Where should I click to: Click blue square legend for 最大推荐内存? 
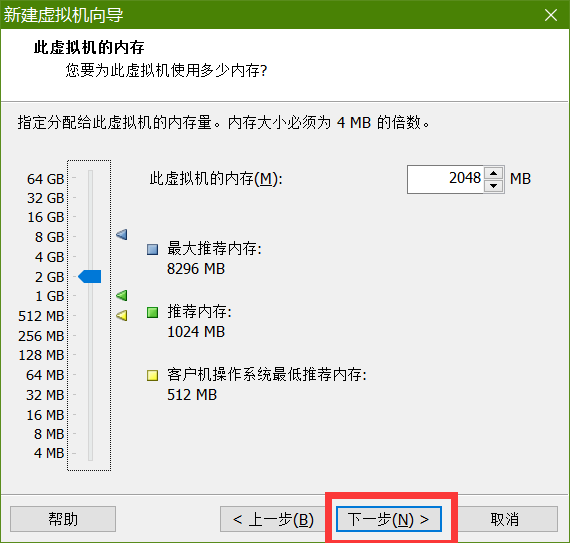(152, 249)
